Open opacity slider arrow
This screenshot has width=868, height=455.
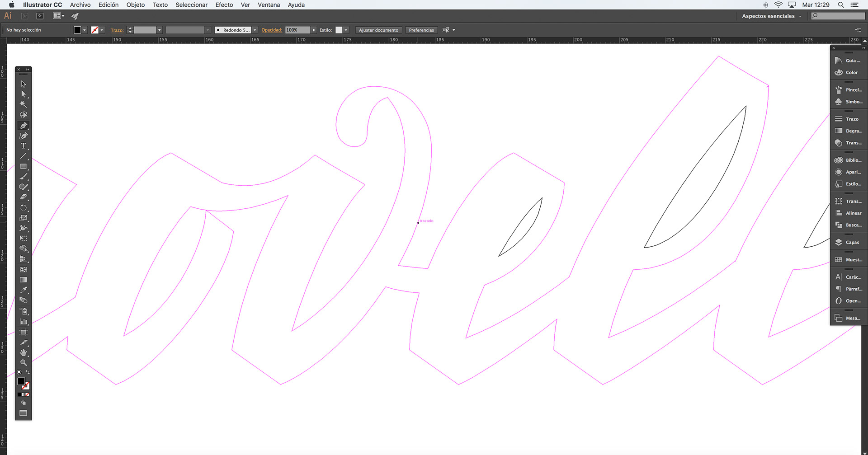coord(314,30)
